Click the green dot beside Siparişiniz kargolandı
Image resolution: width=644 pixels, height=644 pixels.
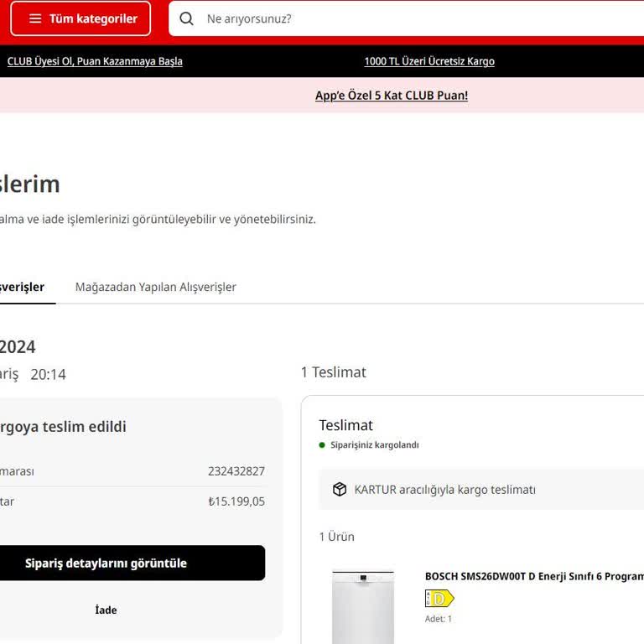322,444
